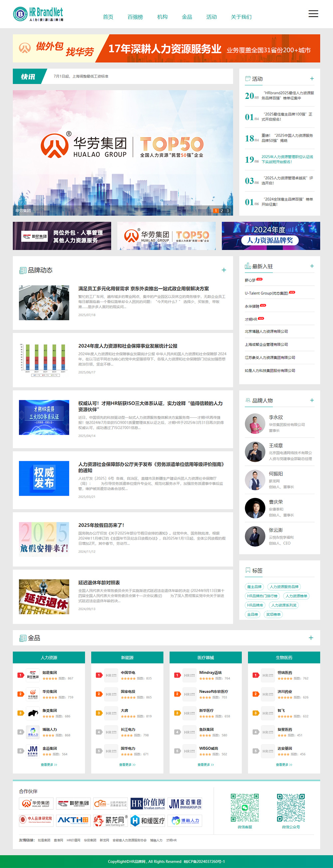This screenshot has height=868, width=333.
Task: Open the 2025最佳雇主品牌100强 activity entry
Action: tap(287, 117)
